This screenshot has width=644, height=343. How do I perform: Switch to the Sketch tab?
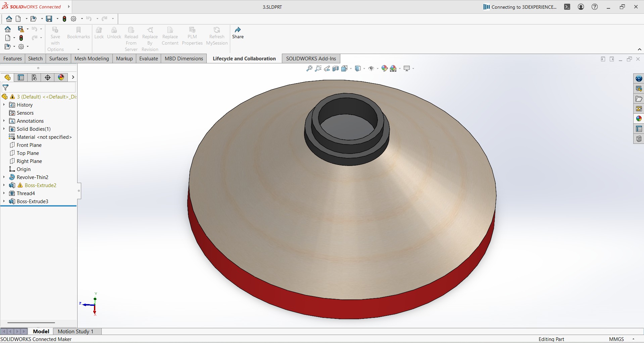pos(35,59)
